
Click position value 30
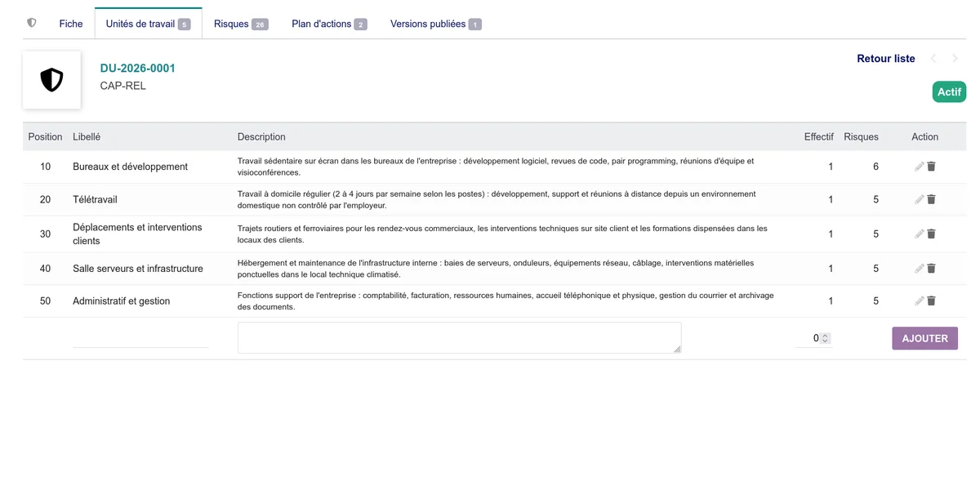[x=45, y=234]
